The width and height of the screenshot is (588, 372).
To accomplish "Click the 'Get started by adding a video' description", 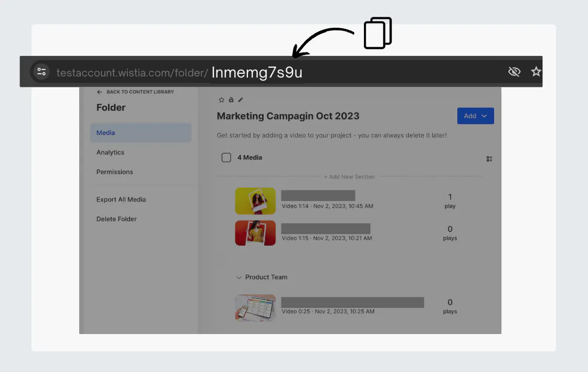I will pyautogui.click(x=332, y=136).
